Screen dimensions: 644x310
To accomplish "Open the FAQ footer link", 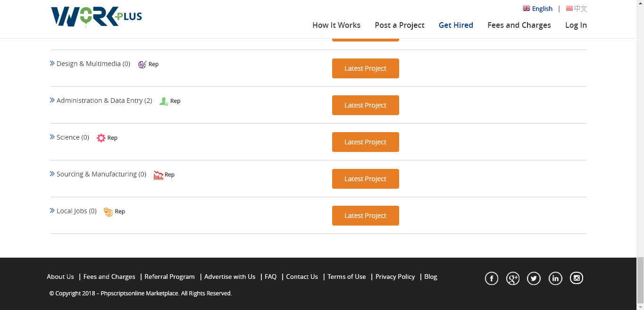I will tap(271, 277).
